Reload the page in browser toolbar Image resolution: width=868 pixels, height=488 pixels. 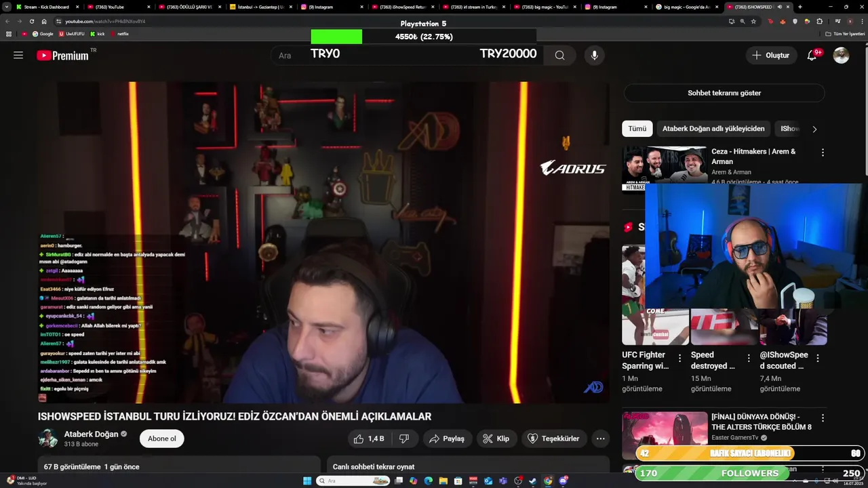31,21
